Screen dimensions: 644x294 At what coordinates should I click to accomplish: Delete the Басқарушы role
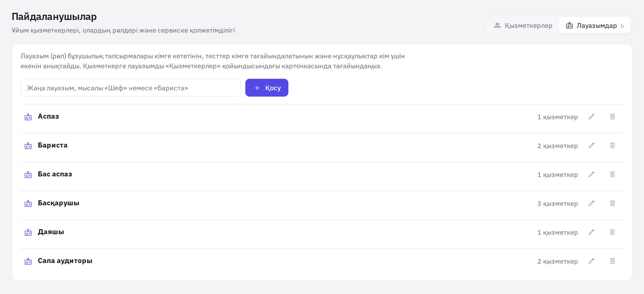pyautogui.click(x=612, y=203)
